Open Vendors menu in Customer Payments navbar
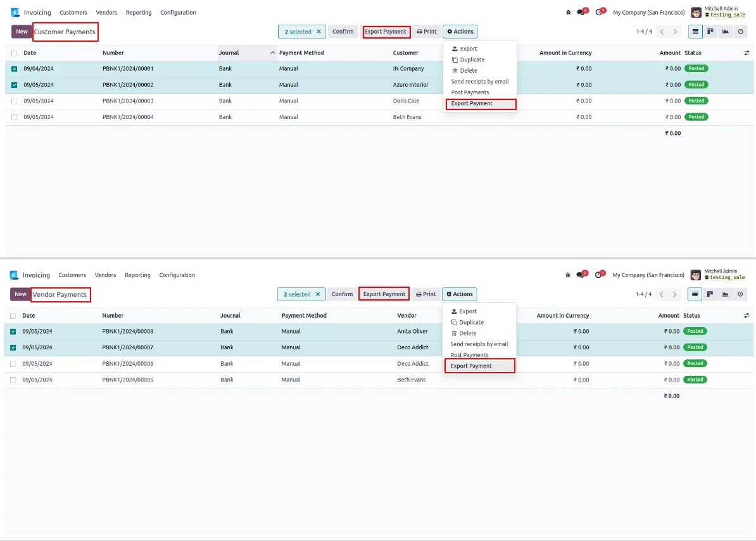Screen dimensions: 756x541 point(106,13)
